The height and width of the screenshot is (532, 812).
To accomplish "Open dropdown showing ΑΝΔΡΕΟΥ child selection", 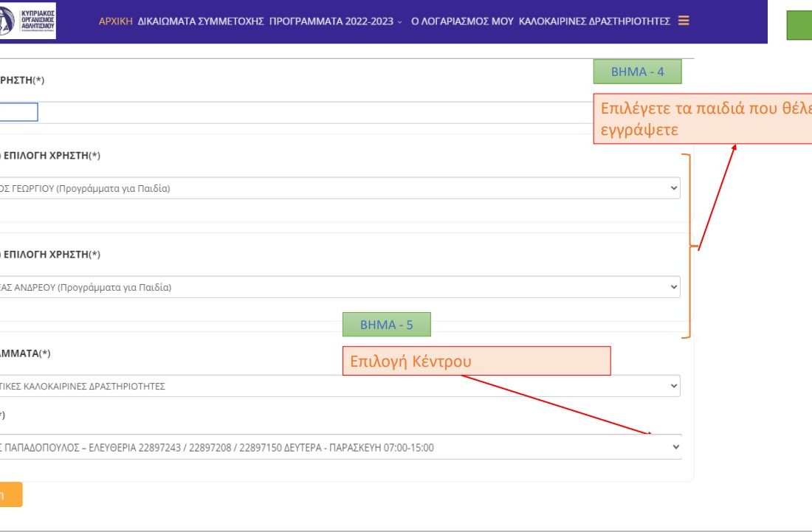I will (340, 287).
